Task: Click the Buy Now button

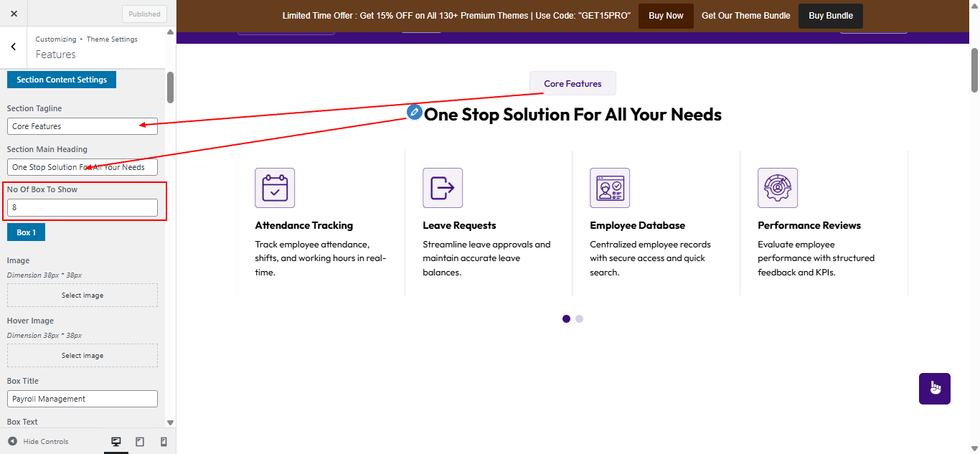Action: (x=666, y=16)
